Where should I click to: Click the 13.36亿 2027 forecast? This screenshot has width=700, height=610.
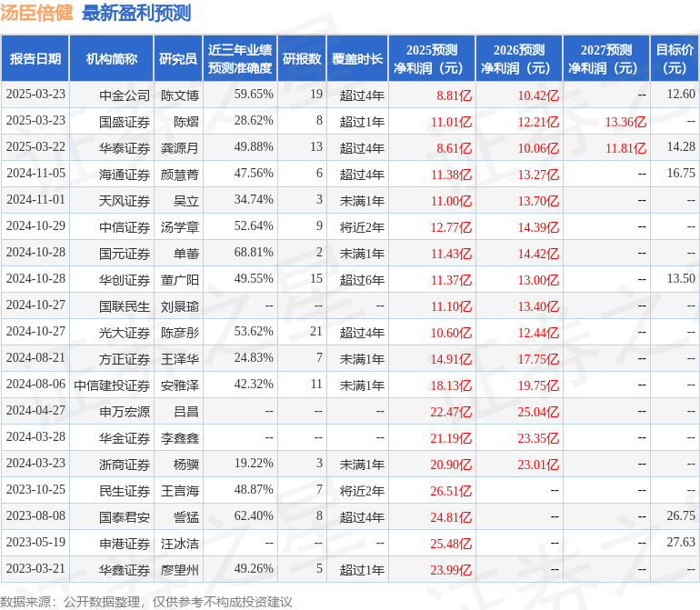point(625,122)
